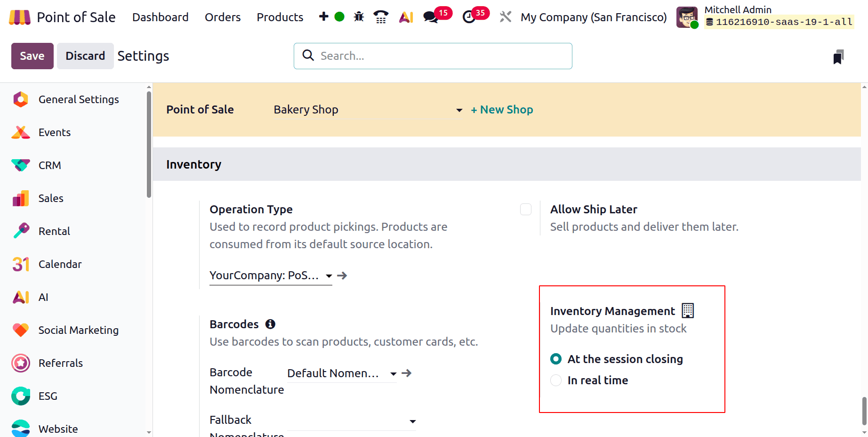Screen dimensions: 868x437
Task: Click the company building icon by Inventory Management
Action: (x=688, y=311)
